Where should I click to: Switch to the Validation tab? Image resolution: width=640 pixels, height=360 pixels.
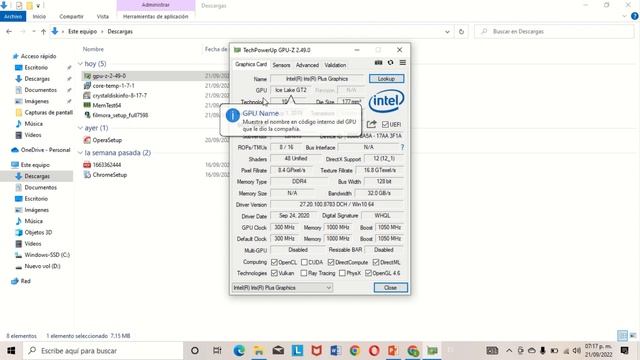click(x=335, y=65)
